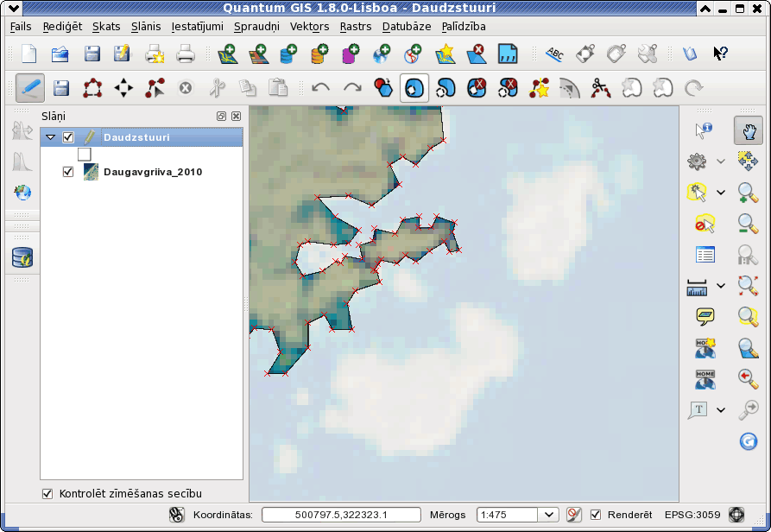Add SpatiaLite layer icon
The width and height of the screenshot is (771, 532).
coord(319,54)
